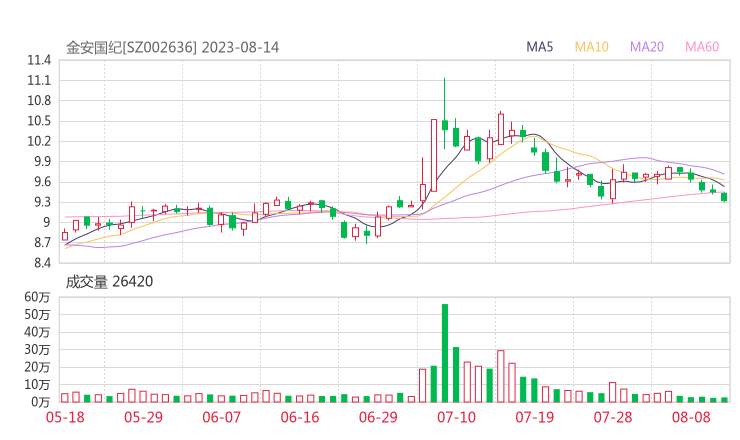Click the 成交量 26420 volume label

point(109,281)
